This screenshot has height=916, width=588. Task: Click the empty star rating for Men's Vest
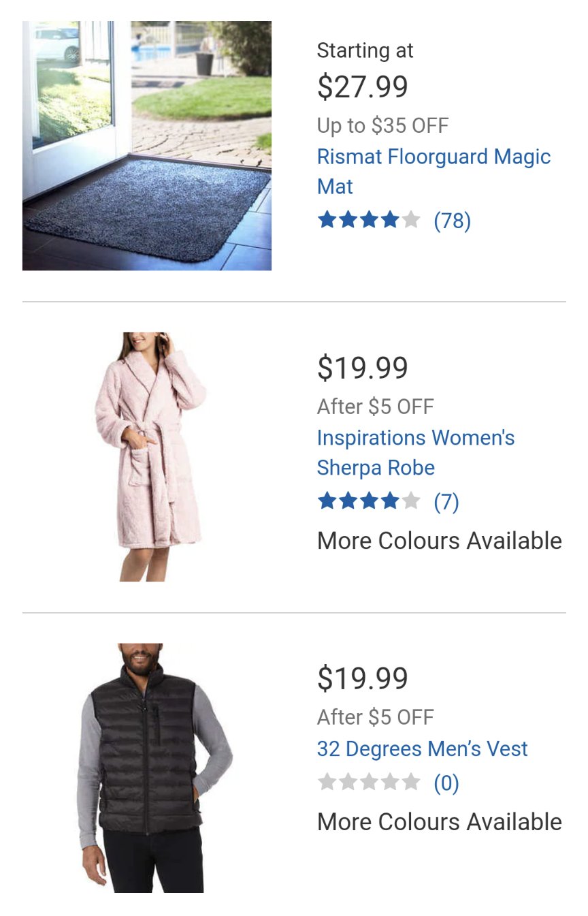[369, 783]
